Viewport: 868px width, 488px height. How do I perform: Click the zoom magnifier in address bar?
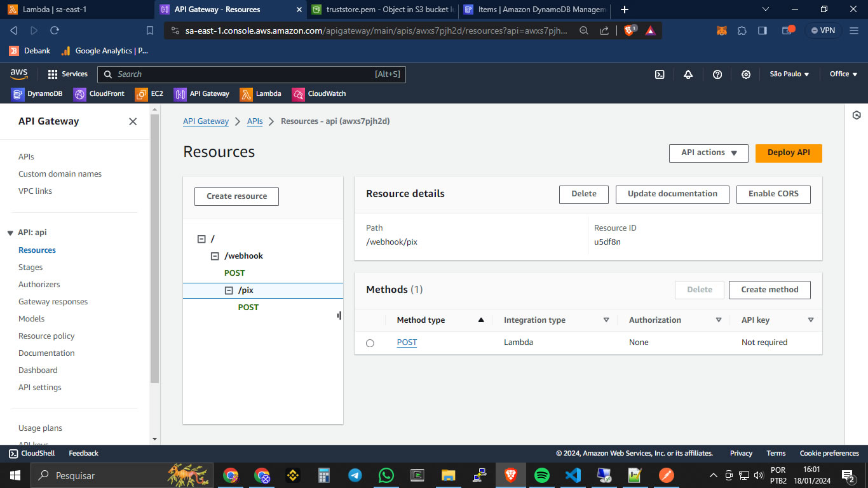point(583,30)
